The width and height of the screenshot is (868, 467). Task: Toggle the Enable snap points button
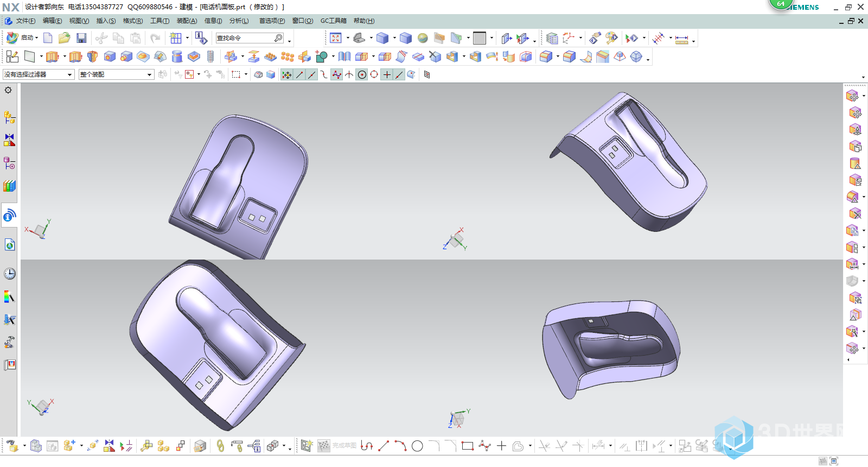pyautogui.click(x=286, y=75)
